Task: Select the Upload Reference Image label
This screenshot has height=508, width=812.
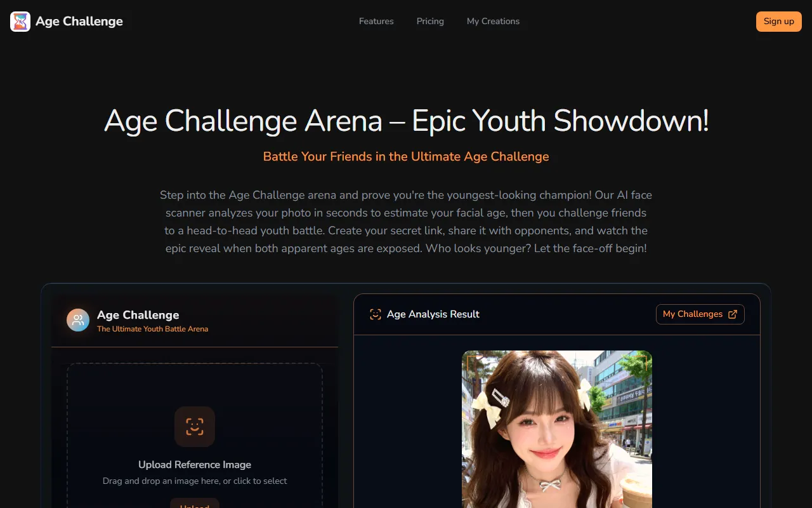Action: coord(195,465)
